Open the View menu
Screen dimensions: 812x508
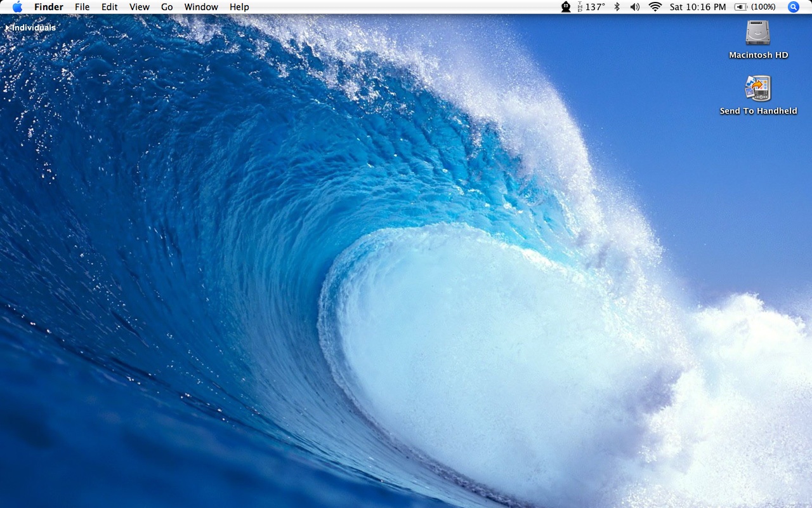pos(139,7)
